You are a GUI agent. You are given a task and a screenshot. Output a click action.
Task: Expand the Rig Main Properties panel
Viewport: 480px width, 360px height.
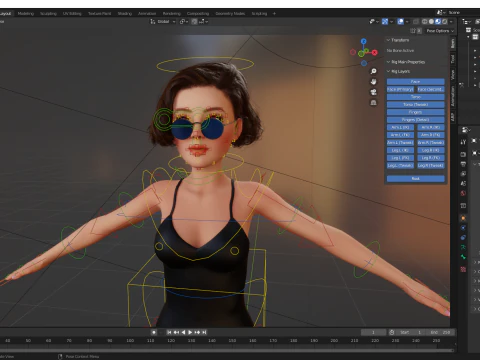pyautogui.click(x=406, y=62)
